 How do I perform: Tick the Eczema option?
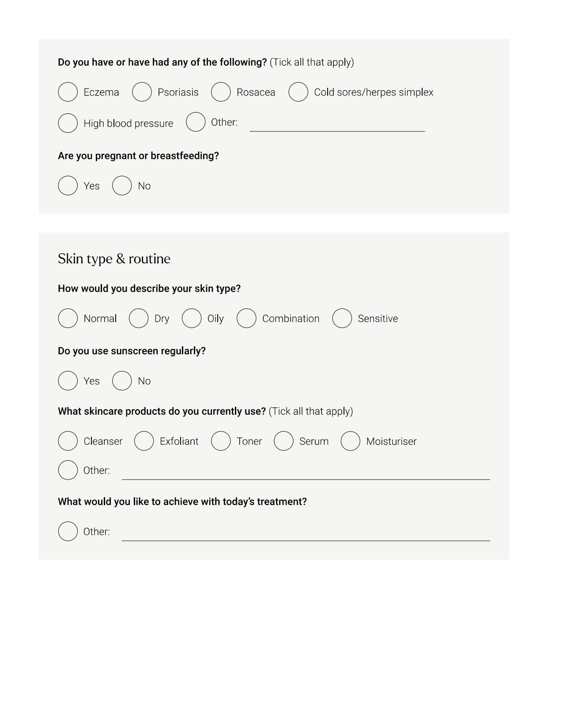(68, 92)
